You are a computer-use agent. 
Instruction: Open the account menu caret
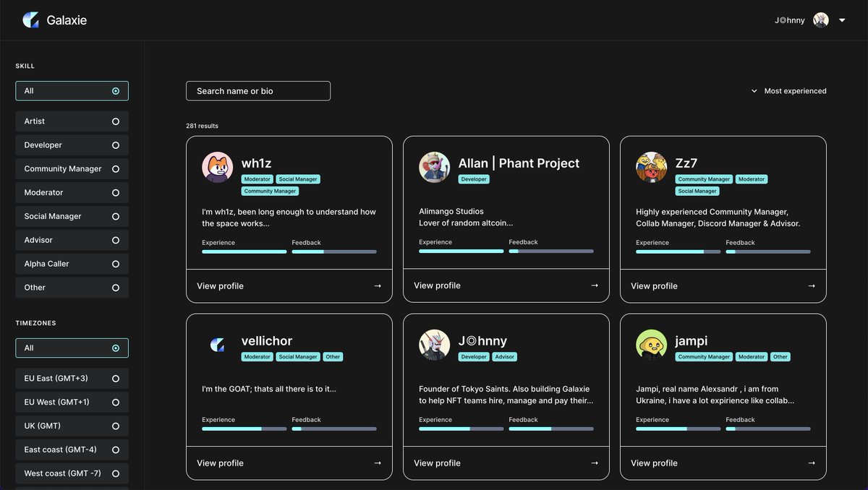coord(842,20)
